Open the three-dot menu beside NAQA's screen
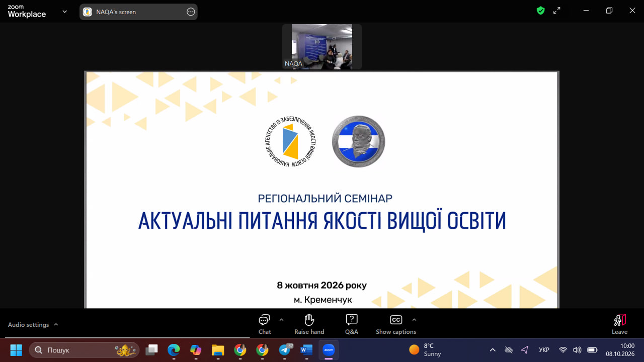Screen dimensions: 644x362 point(191,12)
